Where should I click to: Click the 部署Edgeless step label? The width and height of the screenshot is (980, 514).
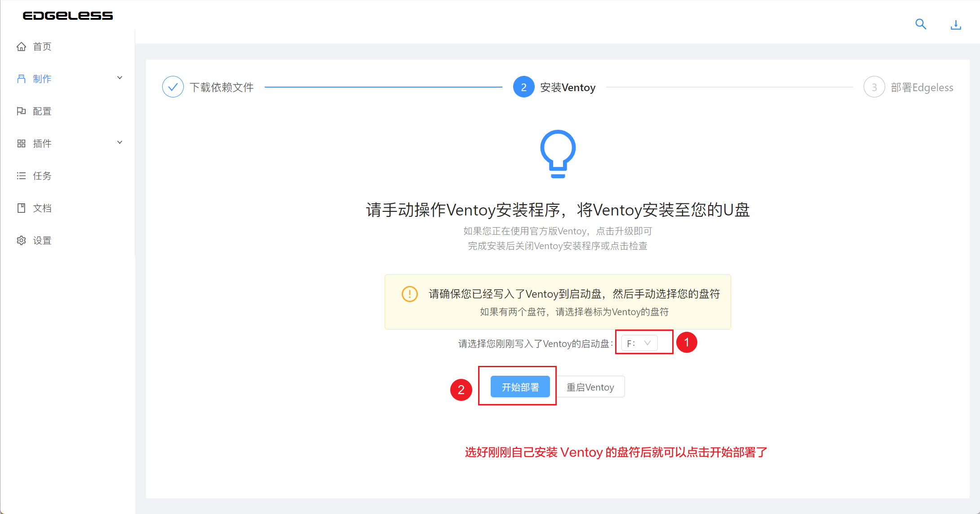pos(922,88)
